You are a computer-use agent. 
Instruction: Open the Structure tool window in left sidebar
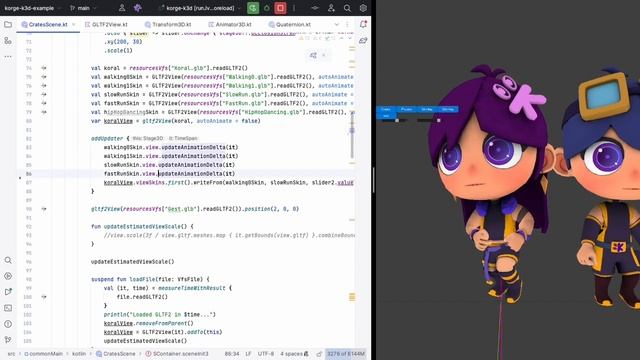tap(8, 40)
